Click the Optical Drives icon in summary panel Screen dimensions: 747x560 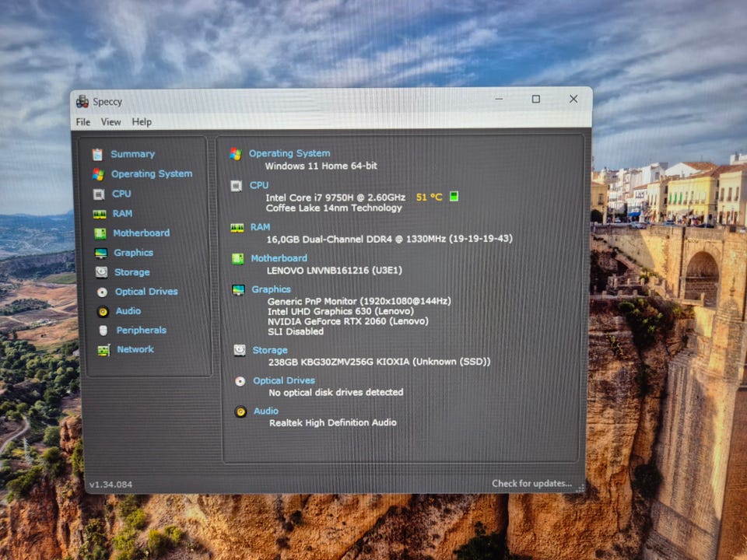240,381
